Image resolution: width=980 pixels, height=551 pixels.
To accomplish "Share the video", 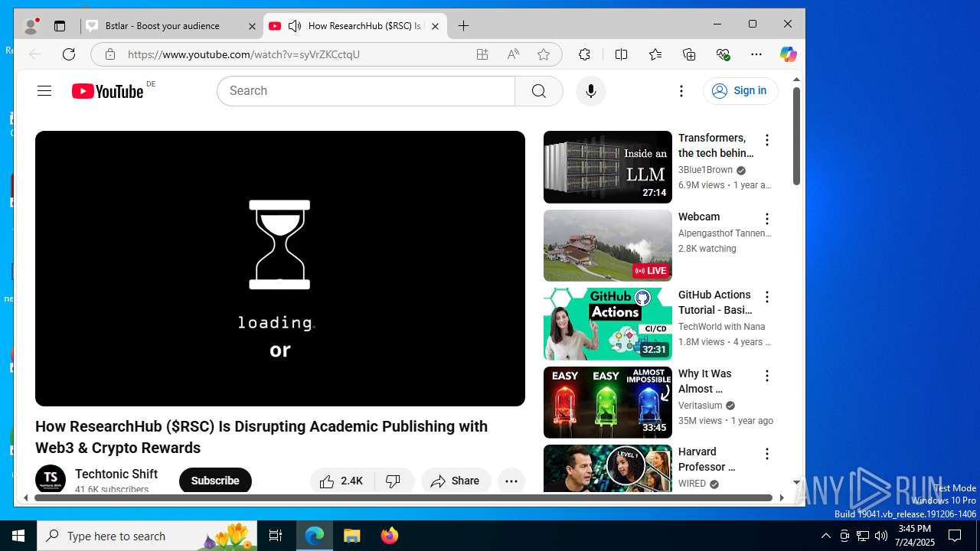I will (456, 481).
